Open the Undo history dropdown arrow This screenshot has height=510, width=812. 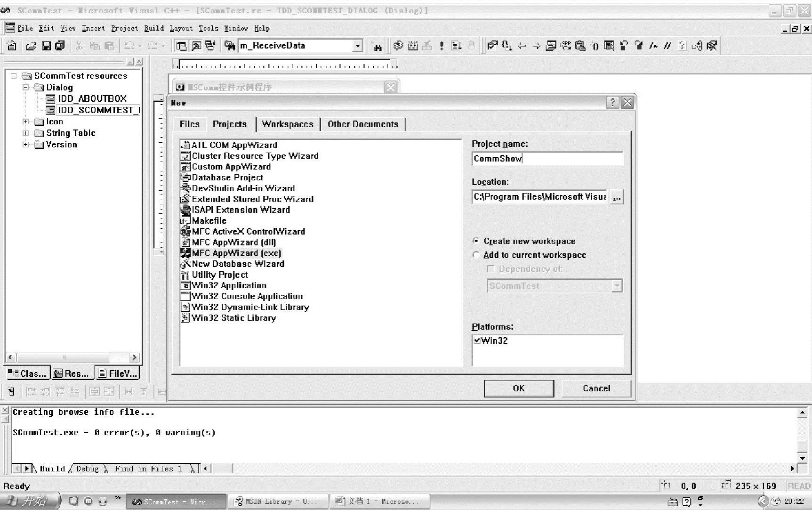(x=140, y=46)
